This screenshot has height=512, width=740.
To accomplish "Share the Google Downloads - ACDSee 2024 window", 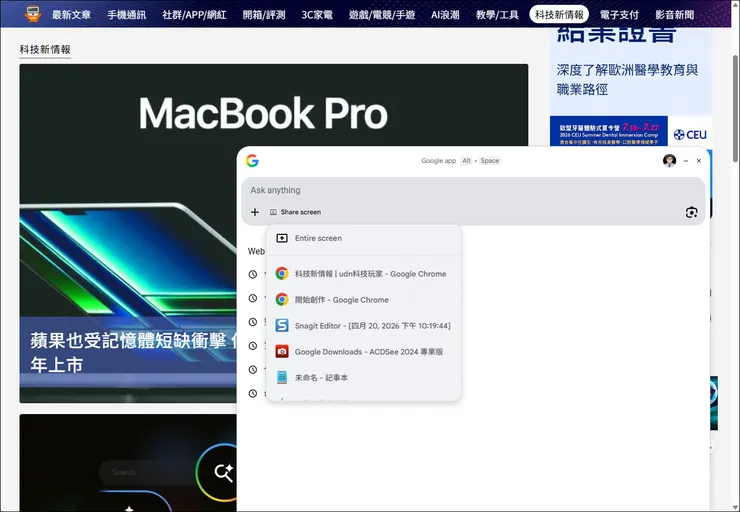I will click(363, 352).
